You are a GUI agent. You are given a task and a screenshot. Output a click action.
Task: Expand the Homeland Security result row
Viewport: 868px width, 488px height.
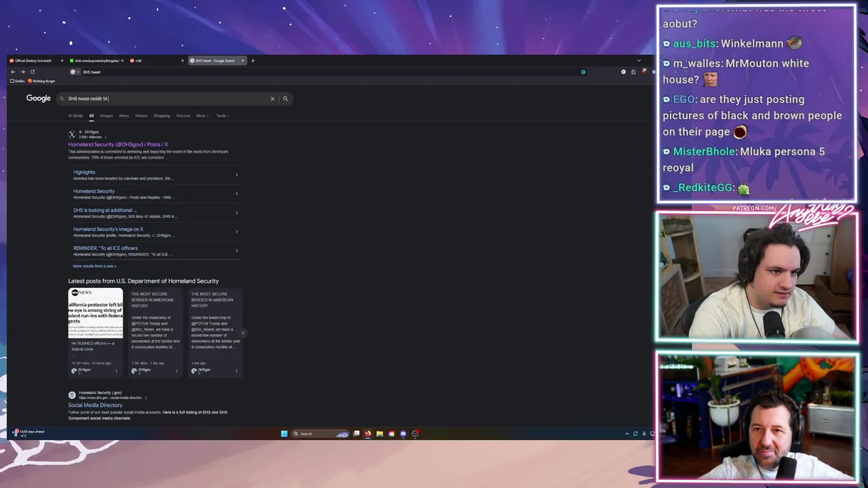(155, 194)
